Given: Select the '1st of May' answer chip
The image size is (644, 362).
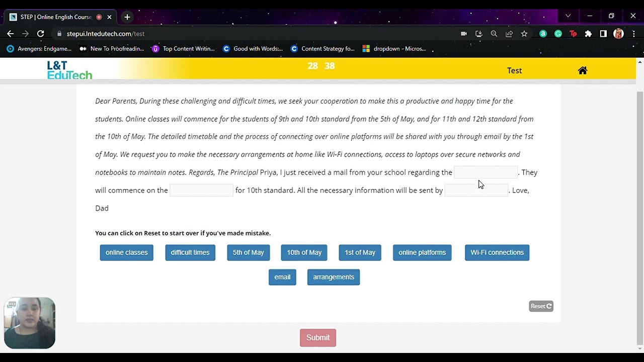Looking at the screenshot, I should (360, 252).
